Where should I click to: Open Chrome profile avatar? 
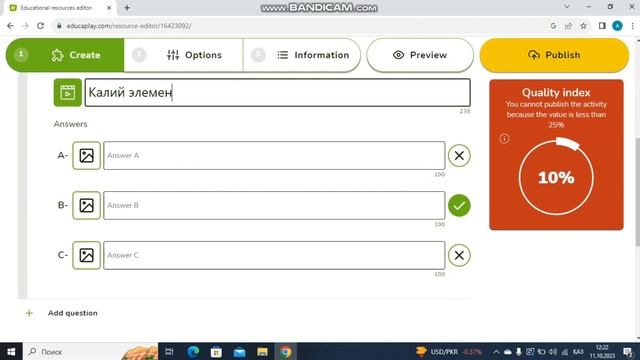tap(618, 26)
